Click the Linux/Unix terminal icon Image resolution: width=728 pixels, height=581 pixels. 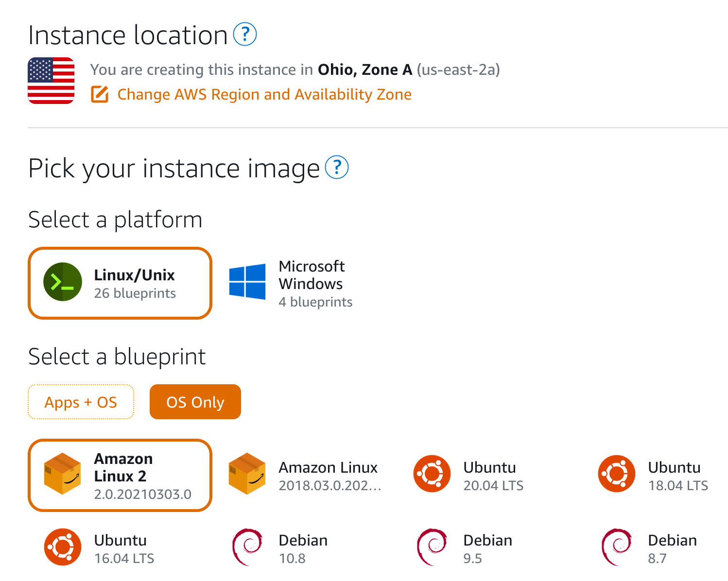pyautogui.click(x=63, y=282)
